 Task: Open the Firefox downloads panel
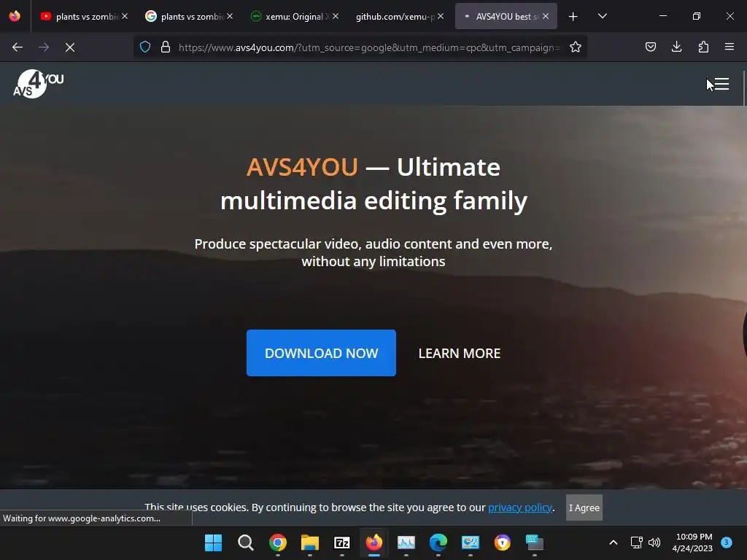click(676, 47)
